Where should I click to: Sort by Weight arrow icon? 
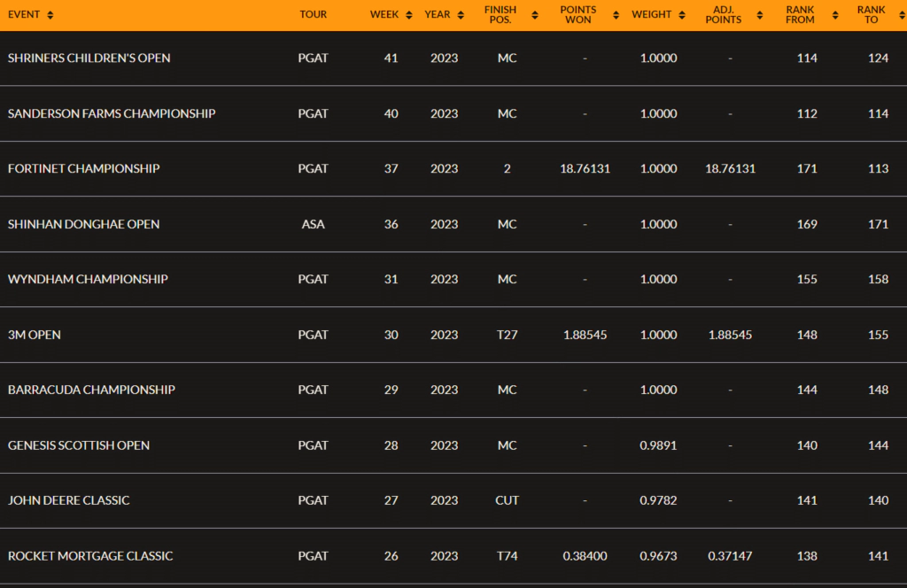click(x=682, y=15)
